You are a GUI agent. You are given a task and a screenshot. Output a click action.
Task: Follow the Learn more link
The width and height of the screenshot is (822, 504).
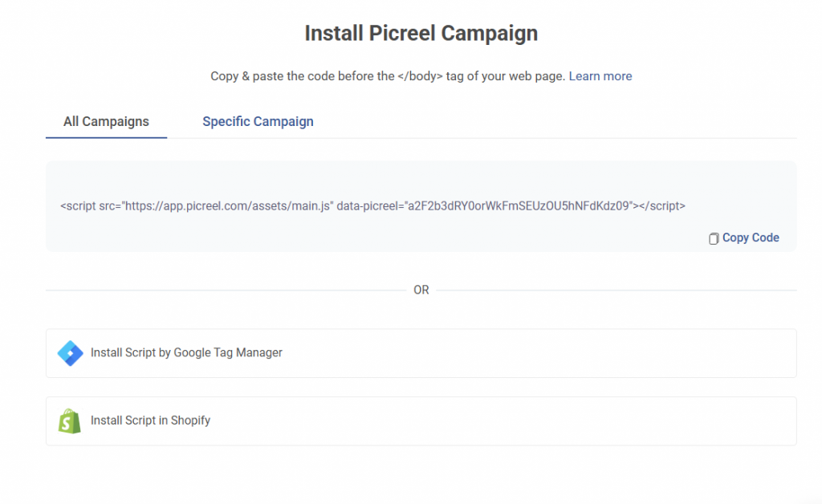coord(600,76)
